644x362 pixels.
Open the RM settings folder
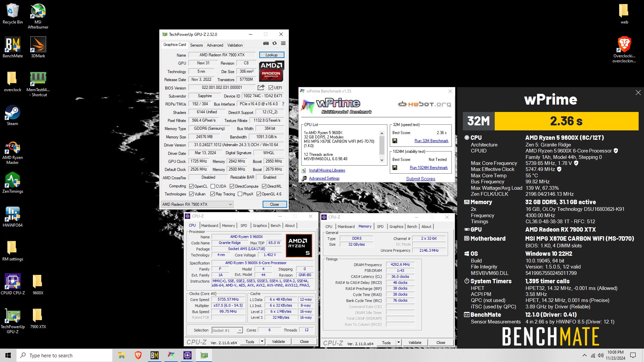pos(12,251)
